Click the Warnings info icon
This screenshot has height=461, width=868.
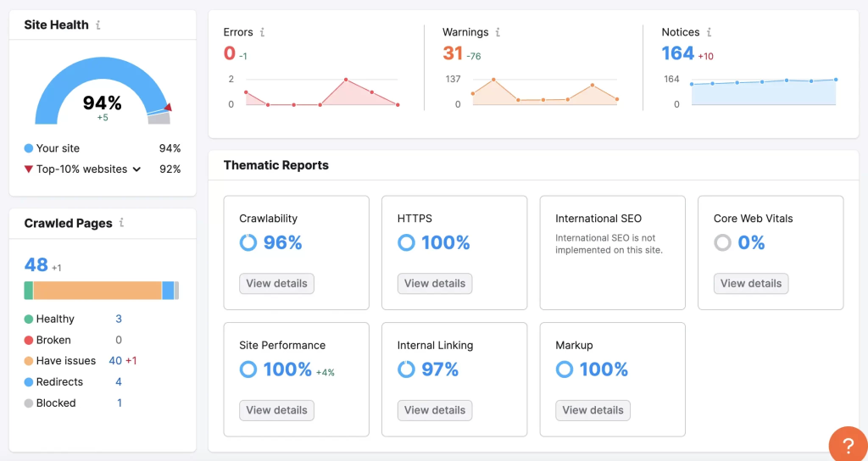(x=498, y=32)
